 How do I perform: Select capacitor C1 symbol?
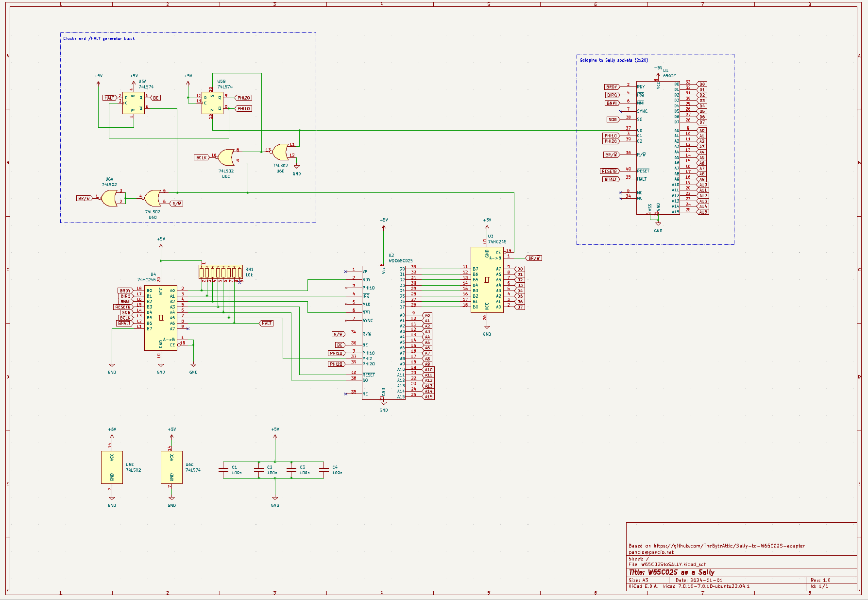(223, 470)
